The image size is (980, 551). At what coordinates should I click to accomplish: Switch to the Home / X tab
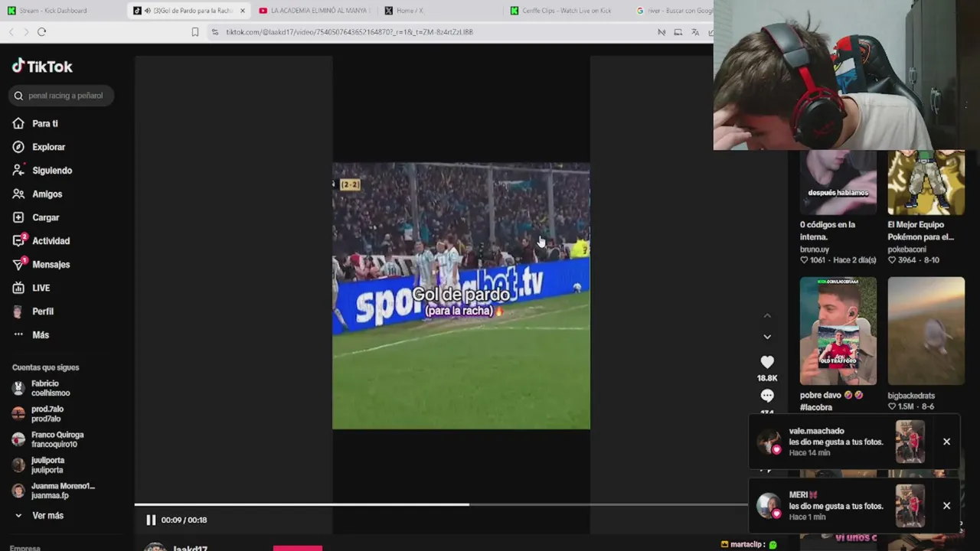[440, 11]
